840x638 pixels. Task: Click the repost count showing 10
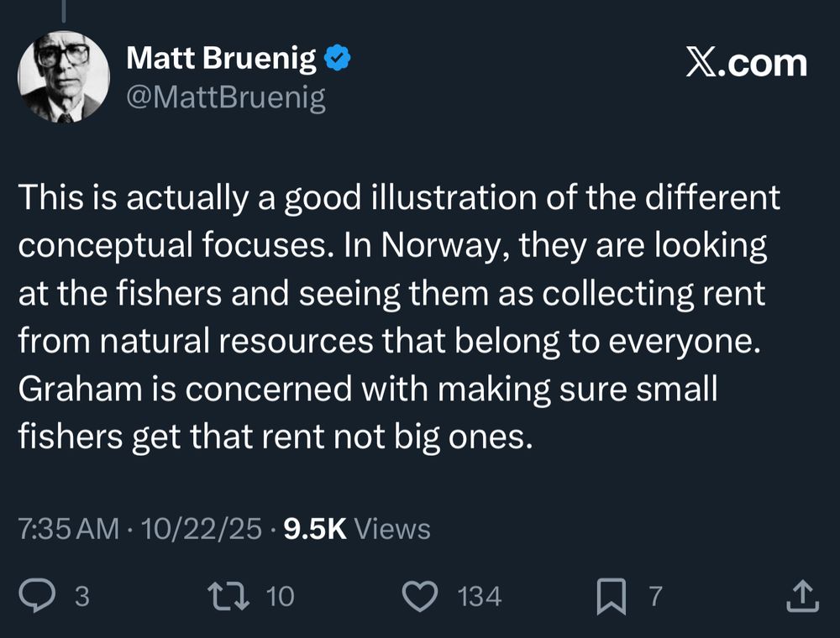click(280, 597)
